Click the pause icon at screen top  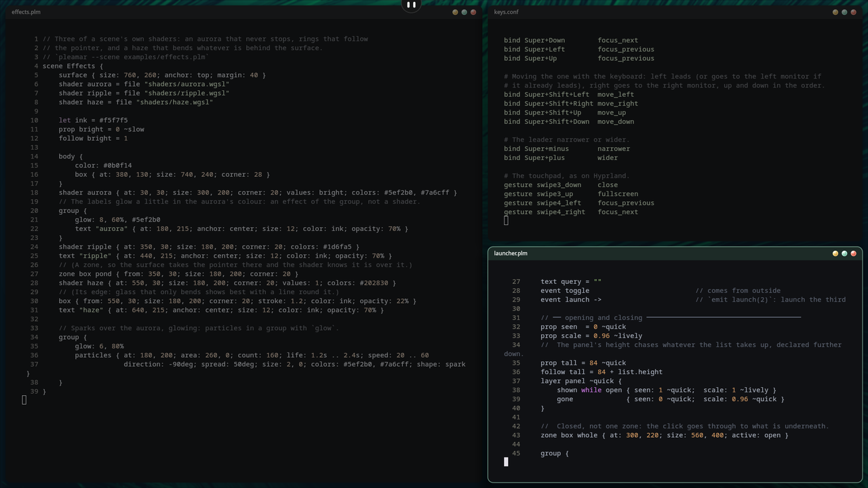tap(411, 5)
